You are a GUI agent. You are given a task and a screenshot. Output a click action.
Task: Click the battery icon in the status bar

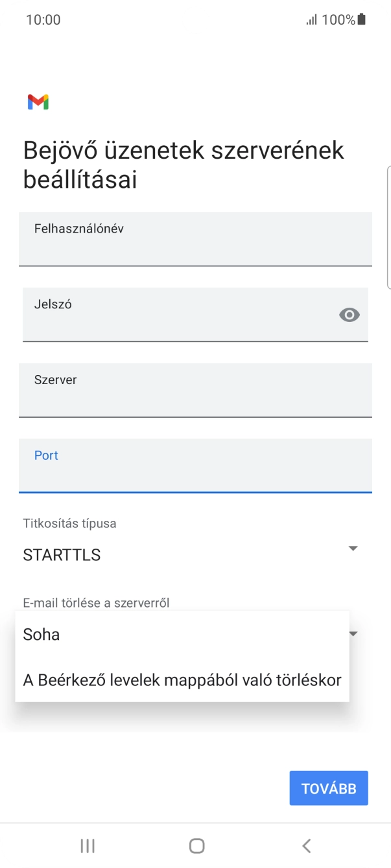361,19
